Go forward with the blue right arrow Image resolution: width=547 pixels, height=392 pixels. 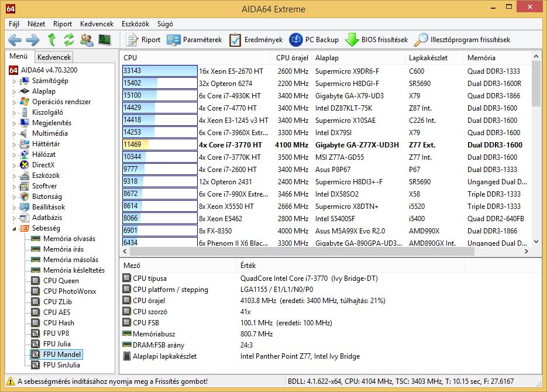click(33, 40)
